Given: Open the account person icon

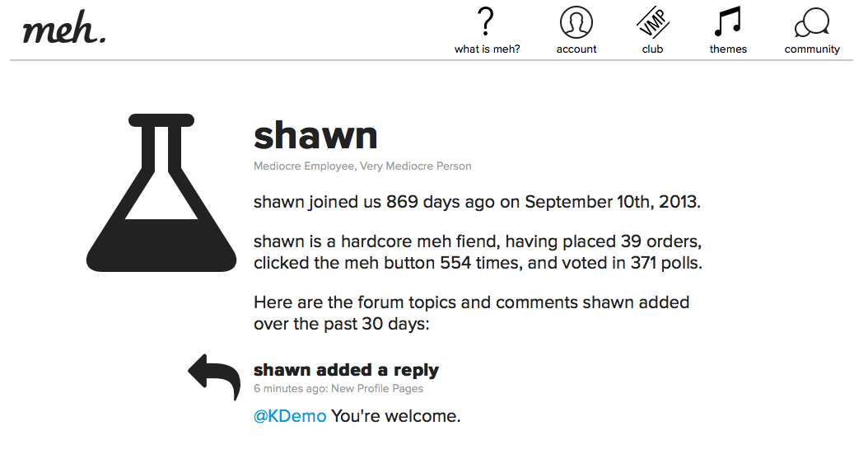Looking at the screenshot, I should click(x=576, y=22).
